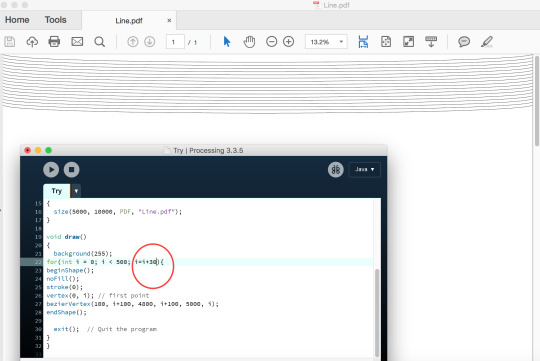Click the highlighter pen icon

pos(487,42)
